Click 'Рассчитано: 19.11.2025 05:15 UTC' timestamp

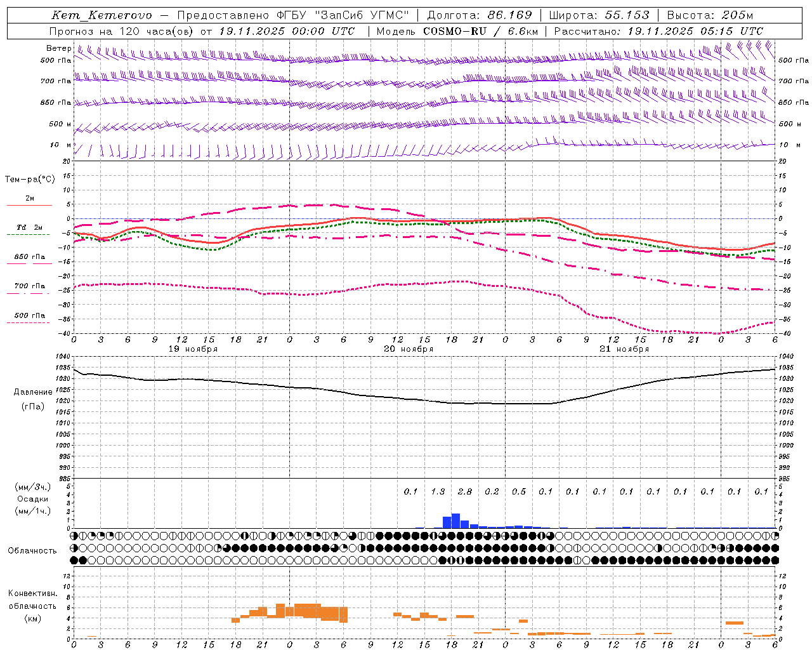point(658,31)
